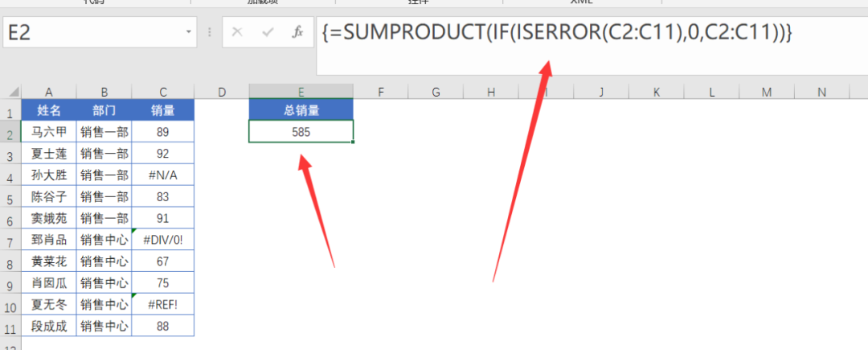This screenshot has height=350, width=868.
Task: Click the error indicator triangle on #REF! cell
Action: (x=134, y=296)
